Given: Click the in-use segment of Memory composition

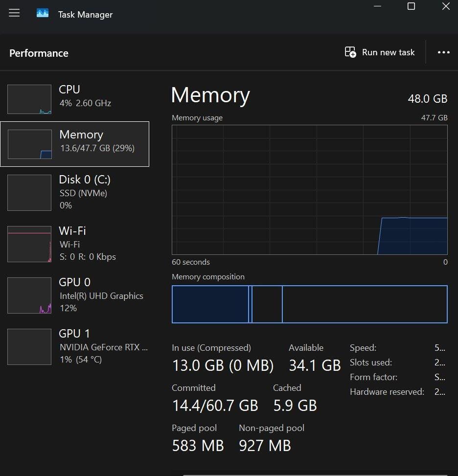Looking at the screenshot, I should coord(210,304).
